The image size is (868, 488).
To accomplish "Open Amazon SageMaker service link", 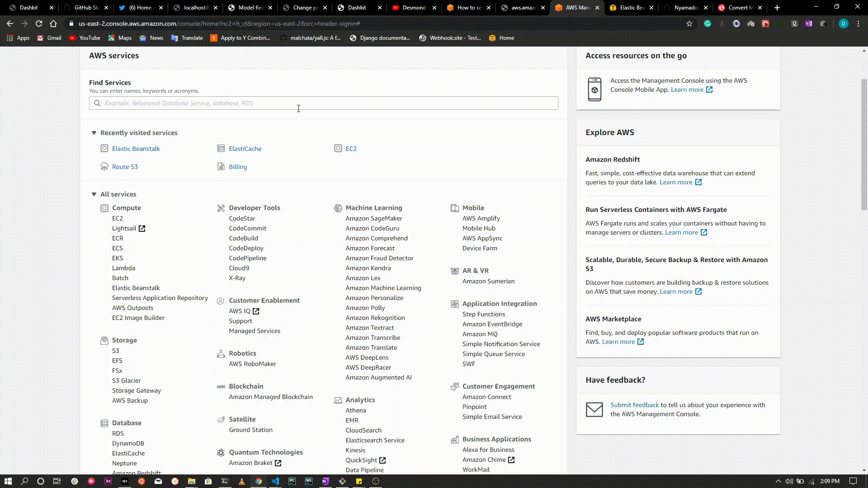I will tap(373, 218).
